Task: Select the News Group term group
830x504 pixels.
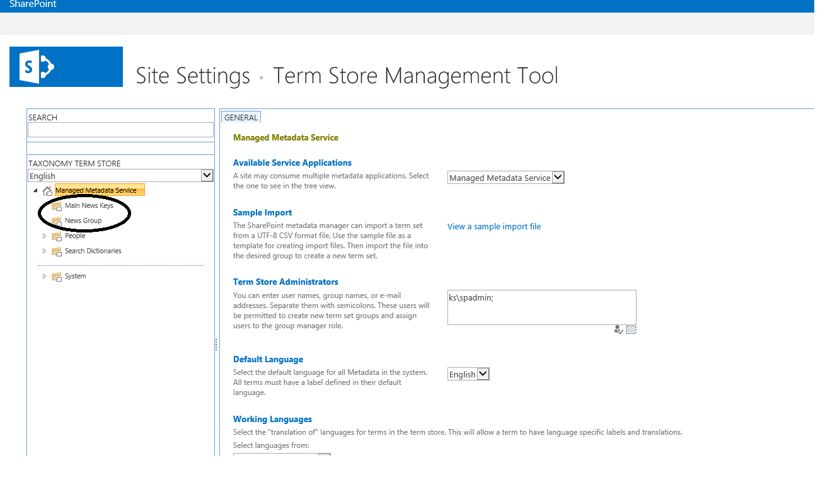Action: click(x=83, y=221)
